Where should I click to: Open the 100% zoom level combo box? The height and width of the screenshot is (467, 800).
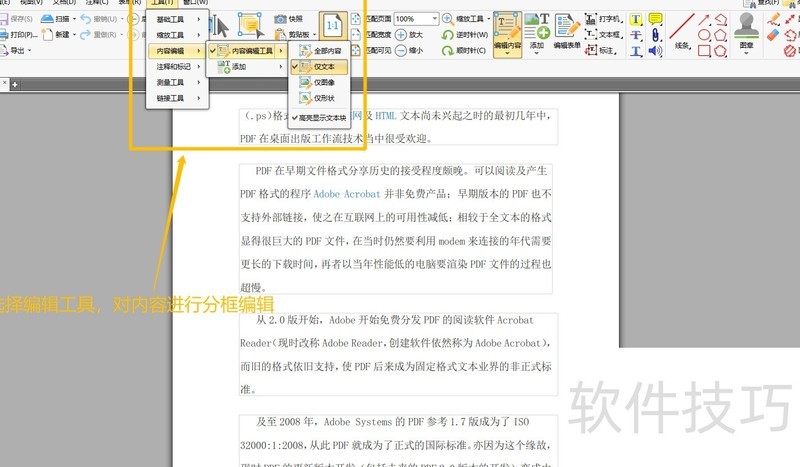[x=416, y=19]
